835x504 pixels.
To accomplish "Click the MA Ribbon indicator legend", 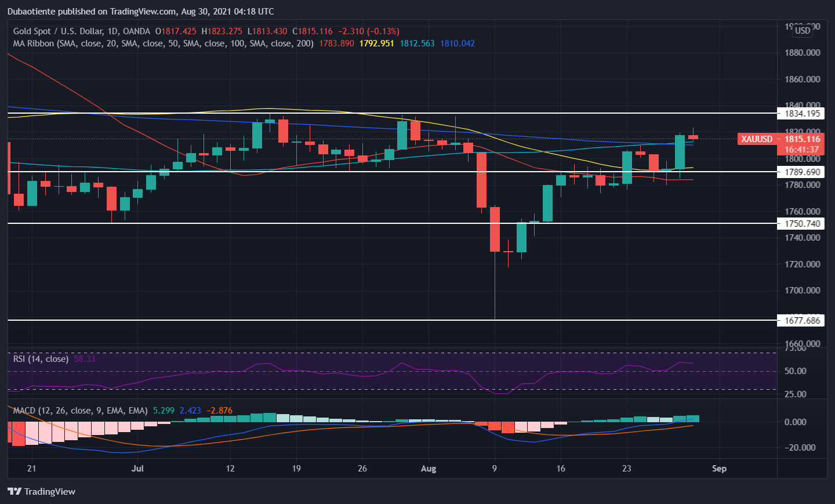I will click(x=164, y=43).
